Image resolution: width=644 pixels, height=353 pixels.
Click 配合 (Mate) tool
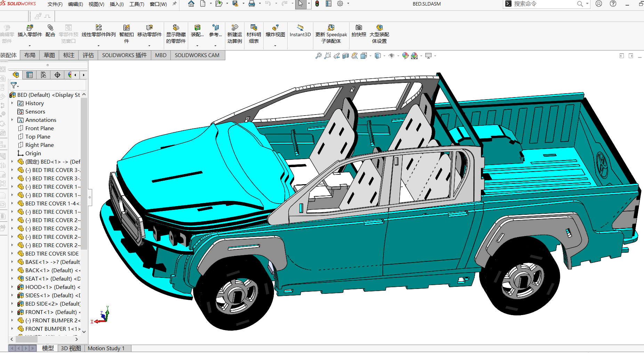click(x=50, y=31)
